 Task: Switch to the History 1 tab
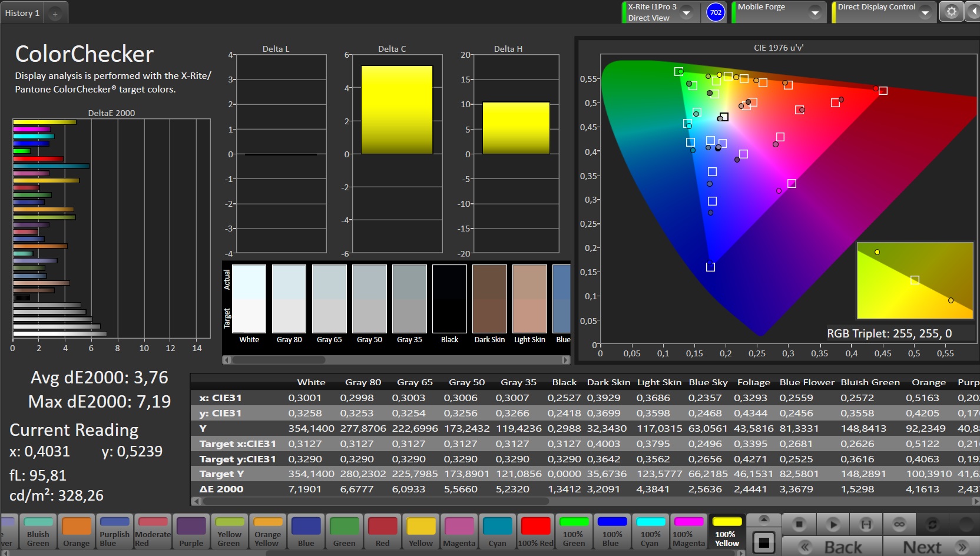[x=22, y=13]
